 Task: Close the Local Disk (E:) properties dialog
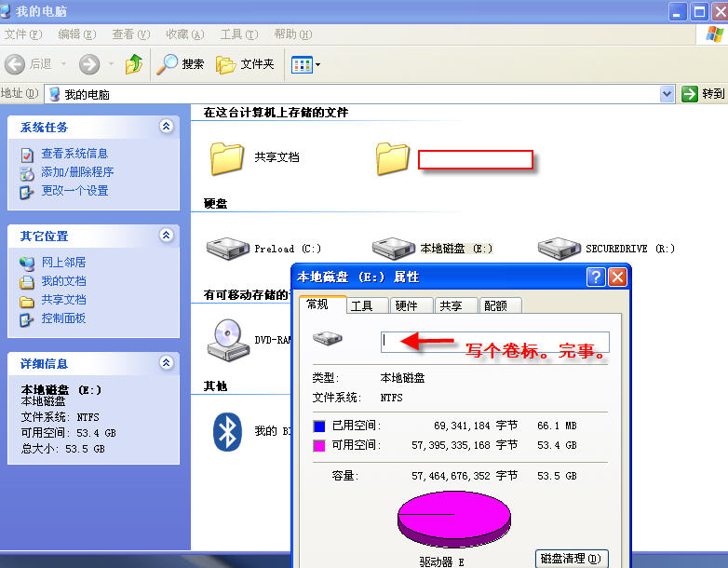[x=617, y=277]
